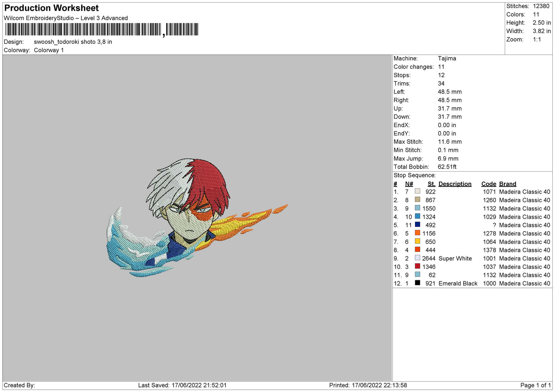Click the Machine value Tajima

447,58
